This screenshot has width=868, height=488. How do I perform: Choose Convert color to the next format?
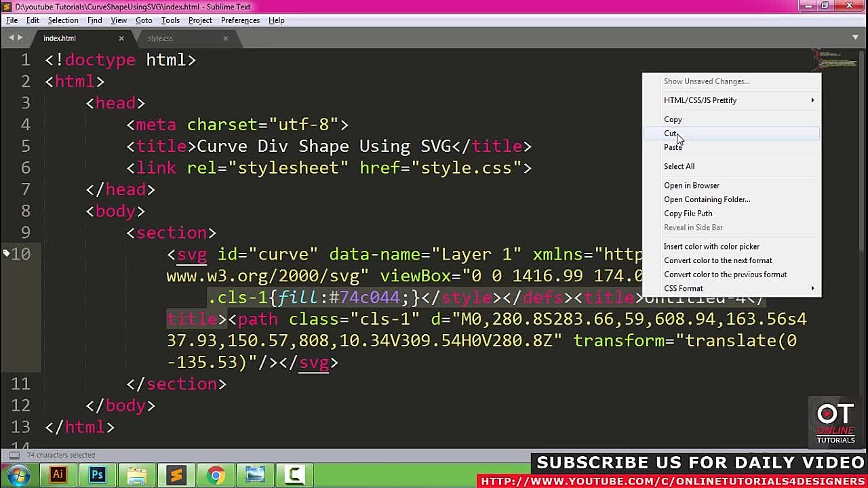tap(732, 261)
